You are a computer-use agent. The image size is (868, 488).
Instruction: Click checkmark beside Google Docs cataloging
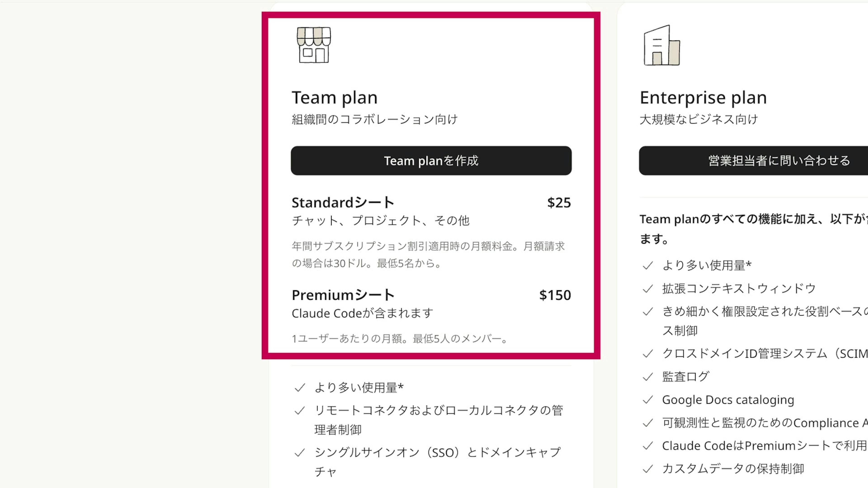point(647,400)
